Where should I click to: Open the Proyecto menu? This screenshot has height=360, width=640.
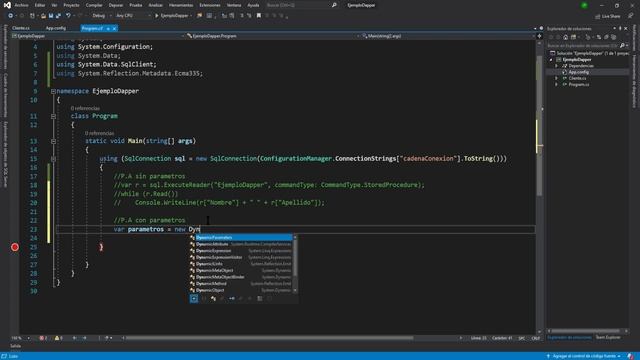(x=71, y=5)
